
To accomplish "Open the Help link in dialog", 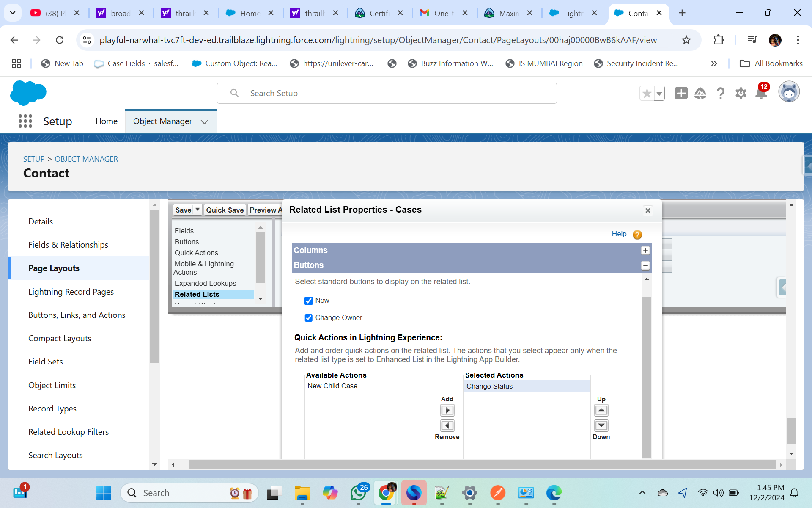I will point(619,234).
